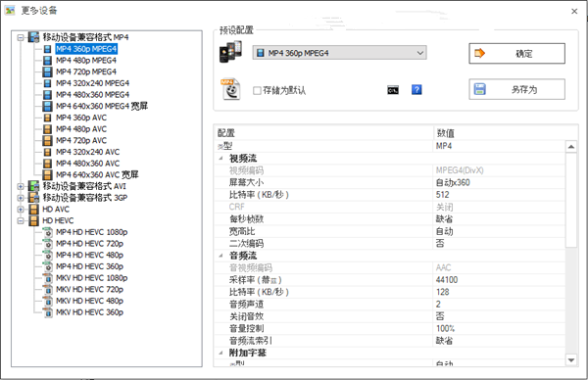Viewport: 588px width, 380px height.
Task: Click the MP4 film reel file icon
Action: tap(230, 89)
